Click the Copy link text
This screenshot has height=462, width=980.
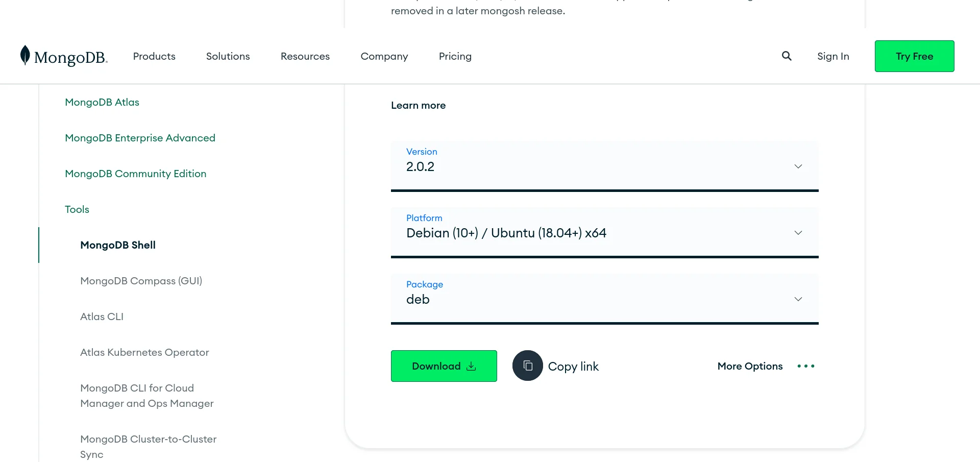pyautogui.click(x=573, y=367)
